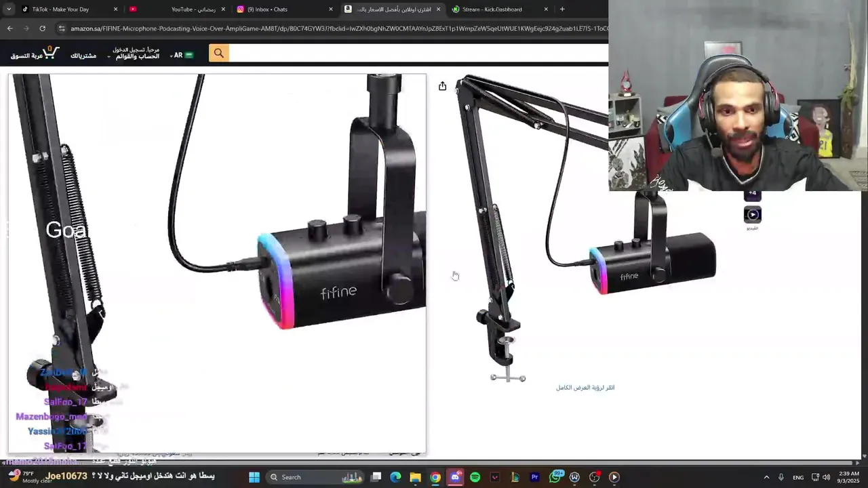Click the Amazon search magnifier button

(218, 53)
